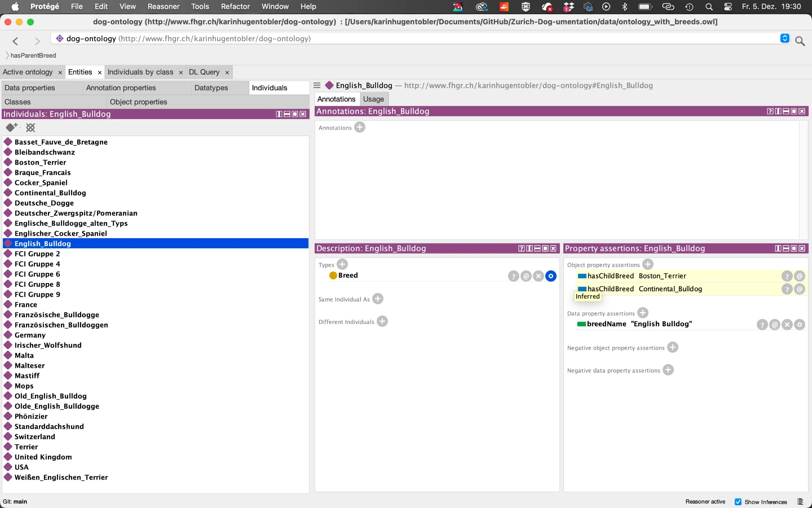
Task: Go back with the left arrow button
Action: 15,41
